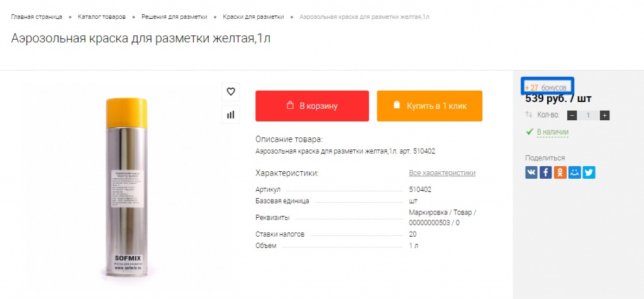Click the В наличии availability link

point(553,132)
